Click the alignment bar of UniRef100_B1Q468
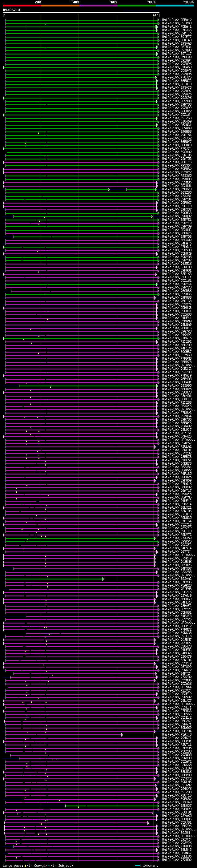Viewport: 197px width, 868px height. pyautogui.click(x=81, y=67)
